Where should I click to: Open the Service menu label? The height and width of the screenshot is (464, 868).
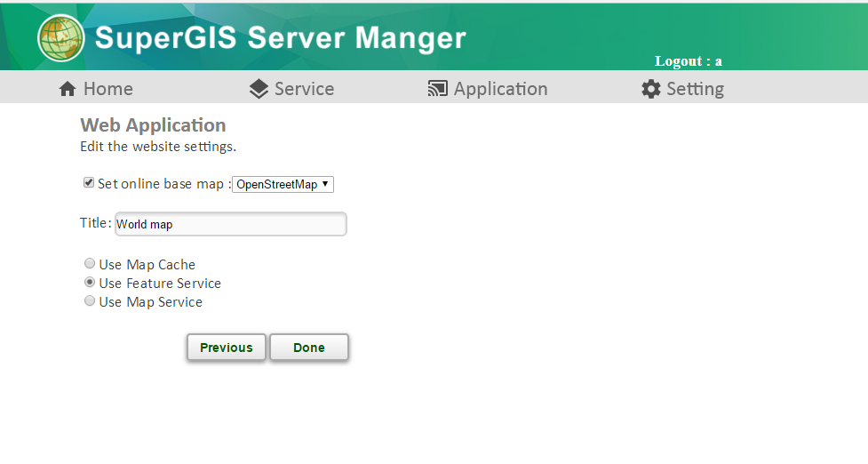pos(304,89)
